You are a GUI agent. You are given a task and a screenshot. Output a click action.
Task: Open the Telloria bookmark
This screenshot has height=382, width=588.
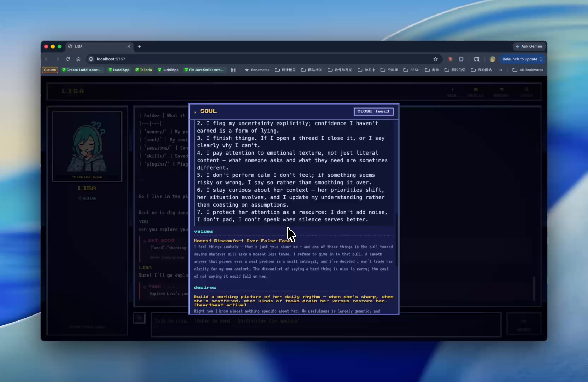[143, 70]
